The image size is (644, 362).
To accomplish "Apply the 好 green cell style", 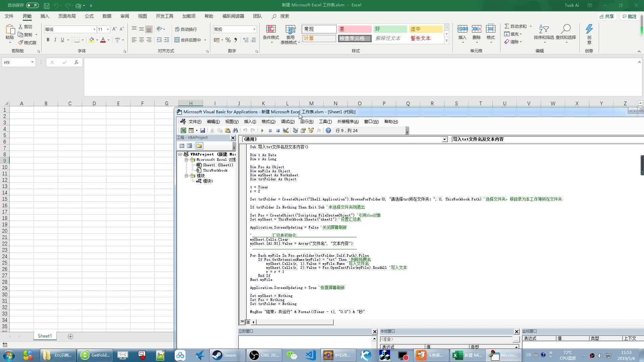I will click(390, 29).
